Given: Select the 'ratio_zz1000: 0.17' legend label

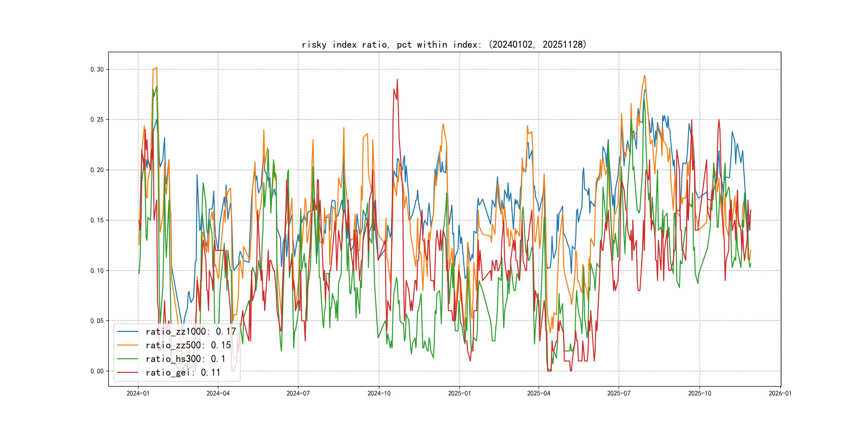Looking at the screenshot, I should [191, 332].
